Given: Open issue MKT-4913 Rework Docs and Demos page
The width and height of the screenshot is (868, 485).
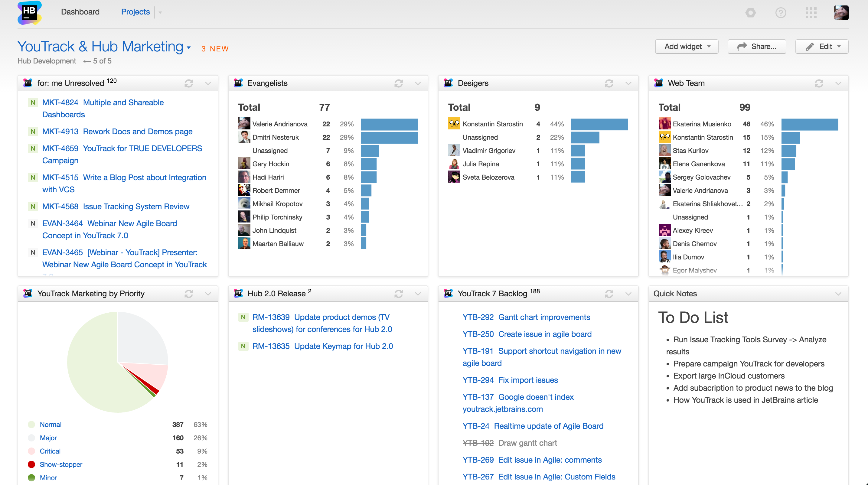Looking at the screenshot, I should [117, 131].
